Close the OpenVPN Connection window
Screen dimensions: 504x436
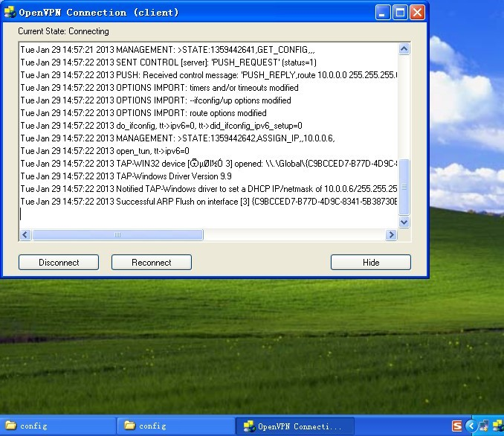click(x=417, y=13)
